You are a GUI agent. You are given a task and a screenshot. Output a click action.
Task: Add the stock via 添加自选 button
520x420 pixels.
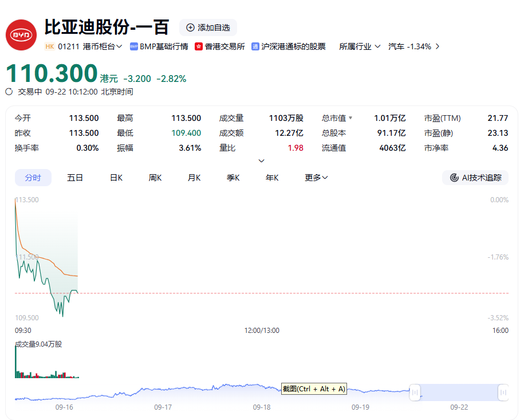(x=208, y=28)
